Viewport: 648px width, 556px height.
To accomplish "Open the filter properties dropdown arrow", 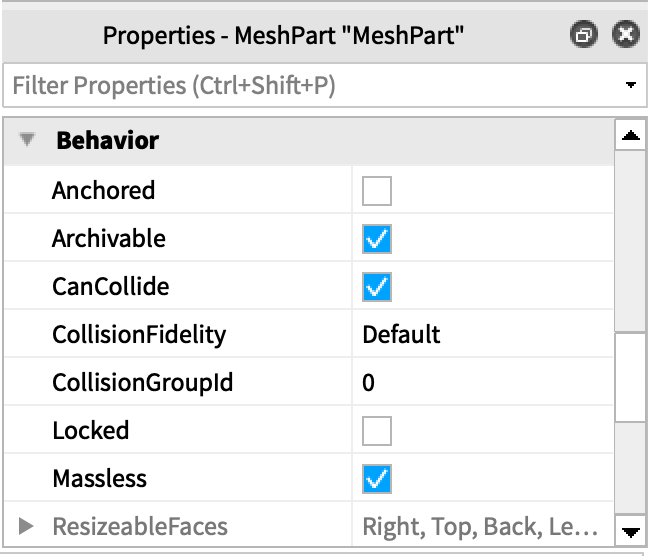I will [630, 86].
